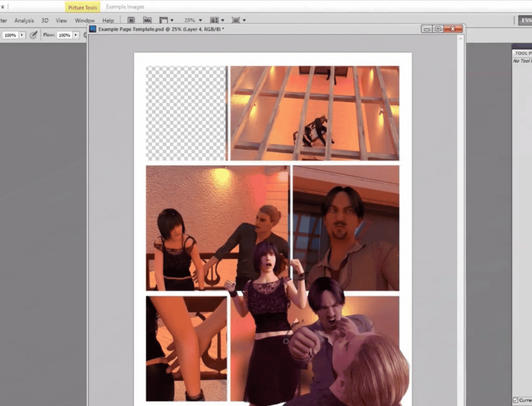Switch to the Picture Tools tab
The height and width of the screenshot is (406, 532).
(x=82, y=7)
